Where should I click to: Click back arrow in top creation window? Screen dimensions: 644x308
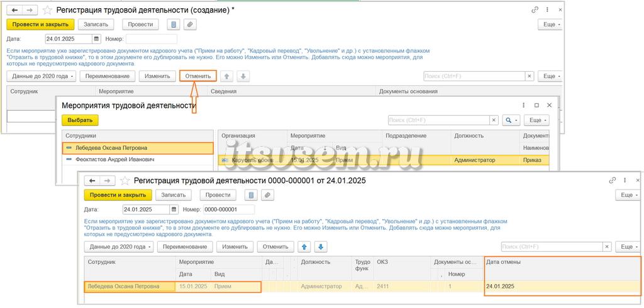[15, 10]
